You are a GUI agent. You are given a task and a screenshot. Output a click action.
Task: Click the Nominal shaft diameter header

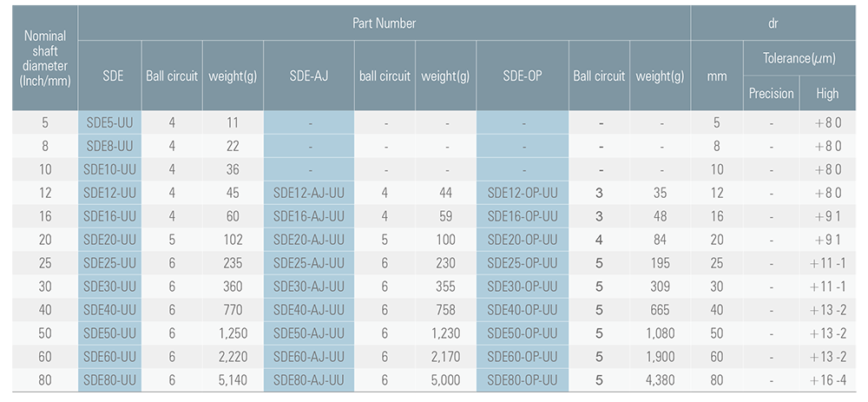tap(44, 58)
